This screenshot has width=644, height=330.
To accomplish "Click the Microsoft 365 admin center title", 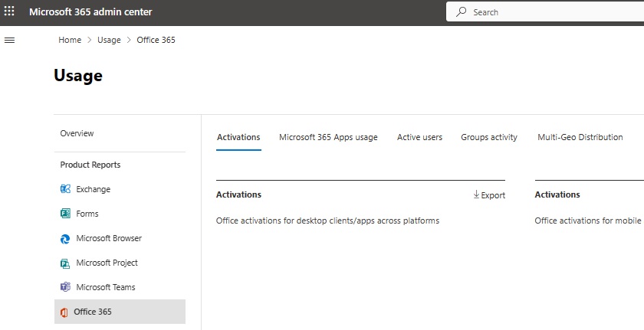I will click(x=90, y=12).
